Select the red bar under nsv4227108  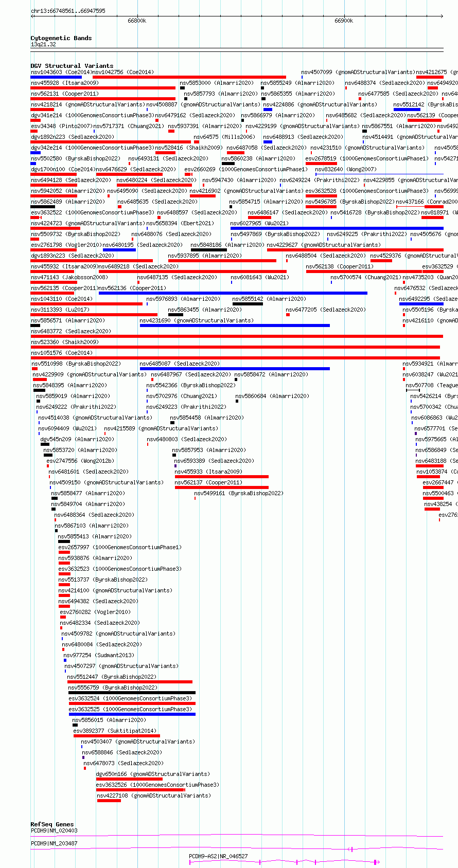pos(109,801)
